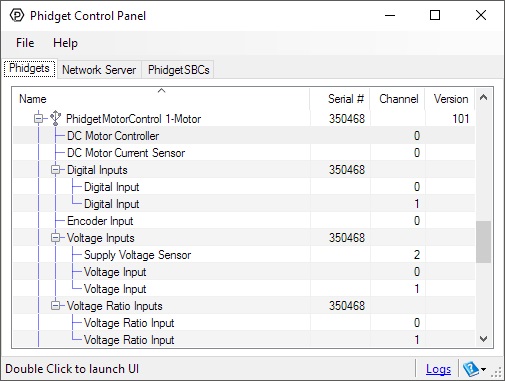Click the Digital Inputs group label
505x381 pixels.
(97, 170)
